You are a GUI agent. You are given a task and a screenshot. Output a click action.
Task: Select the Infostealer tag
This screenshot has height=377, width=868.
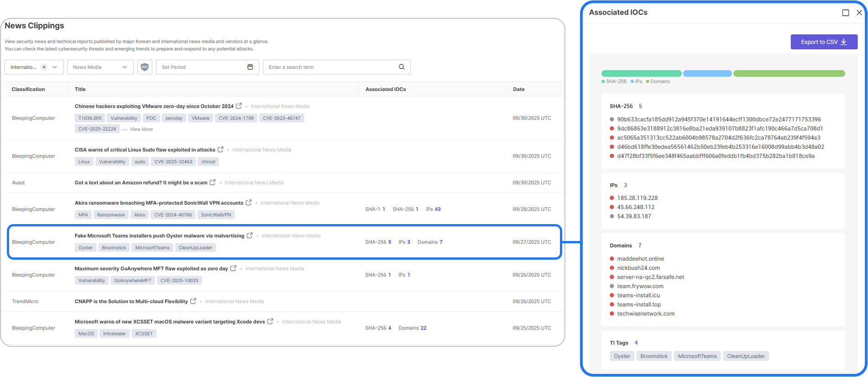coord(115,334)
